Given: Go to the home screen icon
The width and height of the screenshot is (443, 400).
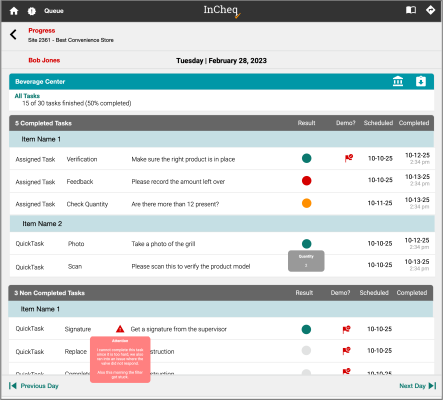Looking at the screenshot, I should coord(14,11).
